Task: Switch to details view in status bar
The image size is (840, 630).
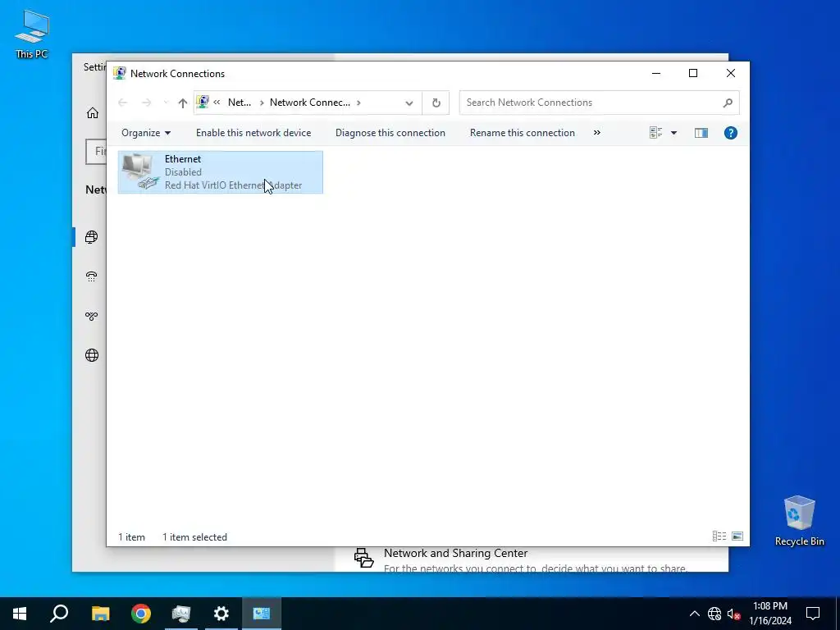Action: [719, 536]
